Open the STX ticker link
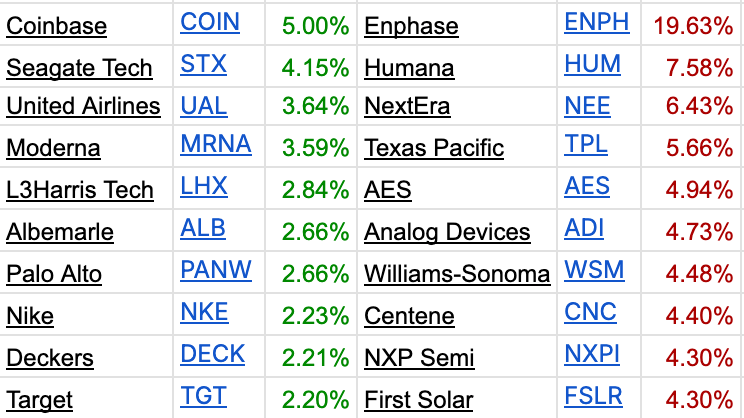744x418 pixels. [x=204, y=64]
